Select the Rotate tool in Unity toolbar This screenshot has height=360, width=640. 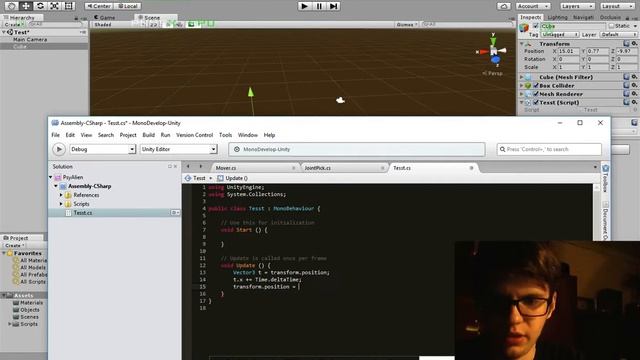pos(40,6)
